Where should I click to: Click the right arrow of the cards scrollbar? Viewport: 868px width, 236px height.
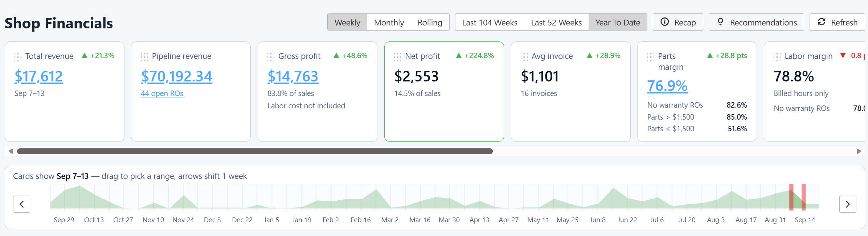coord(859,151)
